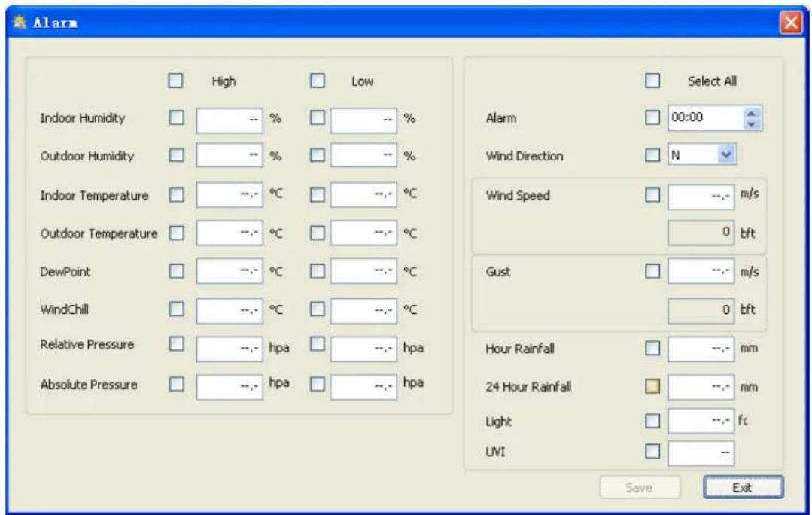Viewport: 812px width, 515px height.
Task: Check Outdoor Humidity high alarm box
Action: point(177,155)
